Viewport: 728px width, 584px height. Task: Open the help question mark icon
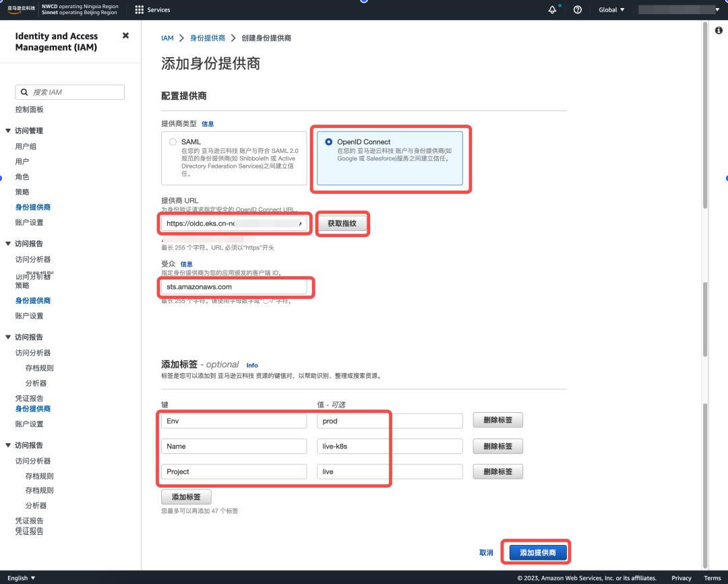(x=578, y=9)
